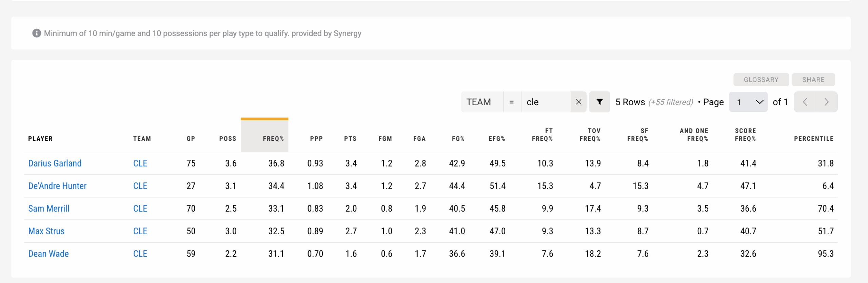868x283 pixels.
Task: Open Sam Merrill player link
Action: pos(49,209)
